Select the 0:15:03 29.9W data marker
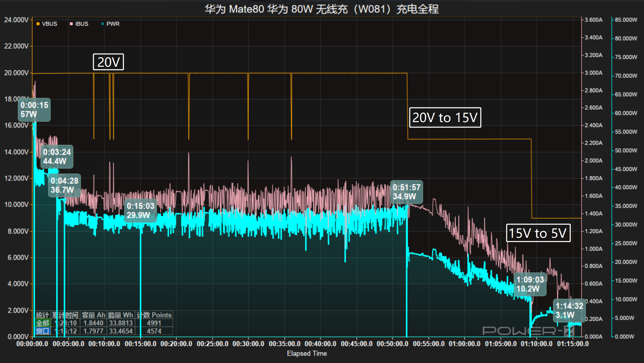This screenshot has width=644, height=363. [x=140, y=210]
